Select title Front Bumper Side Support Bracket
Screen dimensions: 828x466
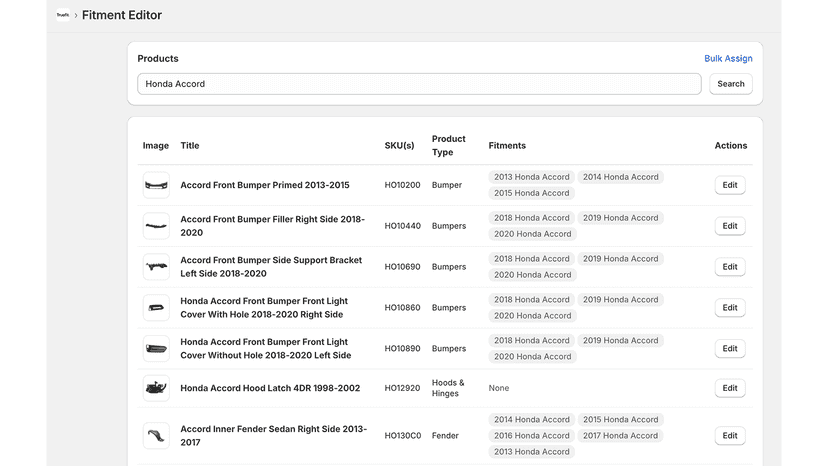coord(271,267)
